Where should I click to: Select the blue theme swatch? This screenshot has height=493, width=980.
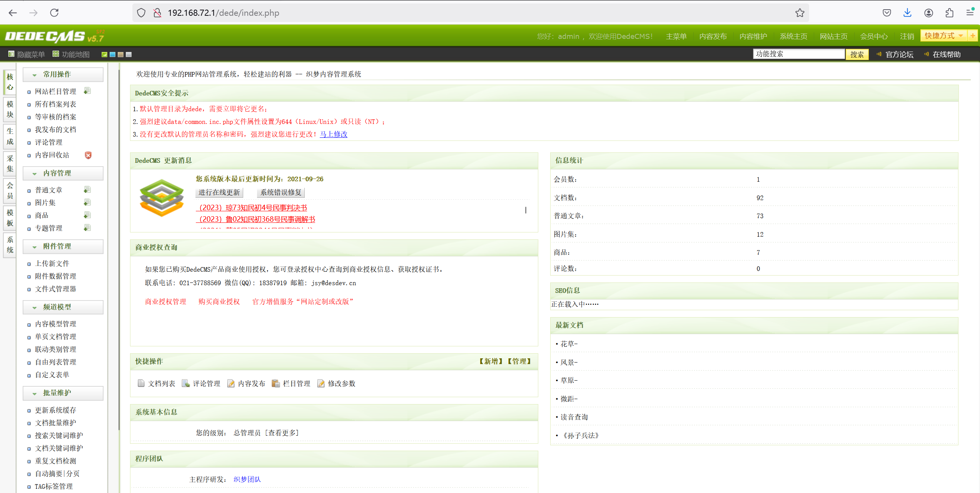tap(112, 55)
